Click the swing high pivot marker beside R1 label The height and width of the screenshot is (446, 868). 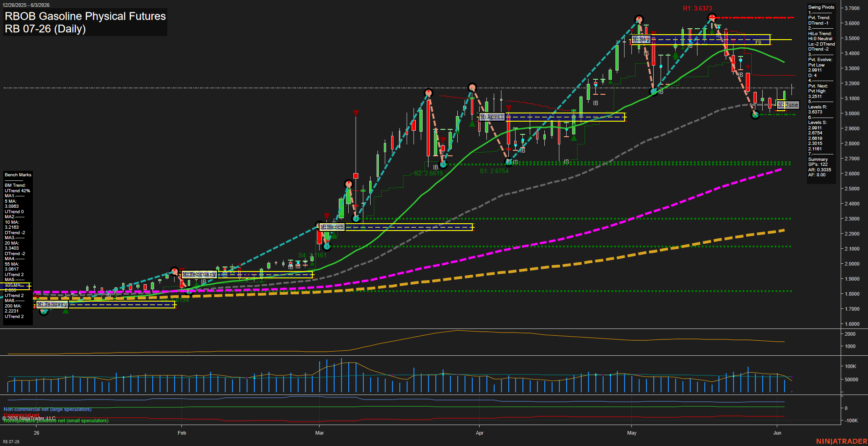[x=711, y=18]
